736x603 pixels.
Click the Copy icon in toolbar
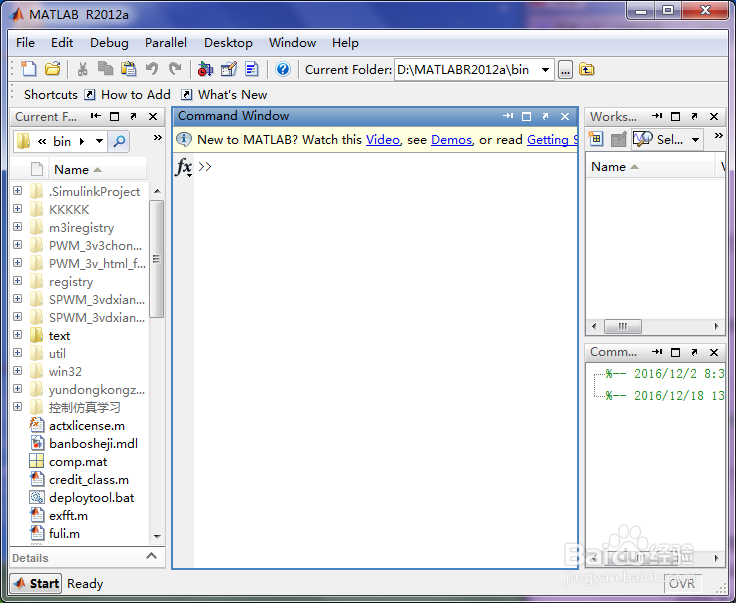(105, 69)
